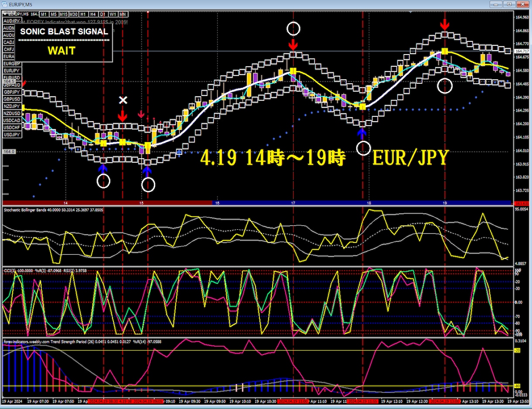The width and height of the screenshot is (532, 409).
Task: Select the GBPUSD symbol button
Action: [12, 99]
